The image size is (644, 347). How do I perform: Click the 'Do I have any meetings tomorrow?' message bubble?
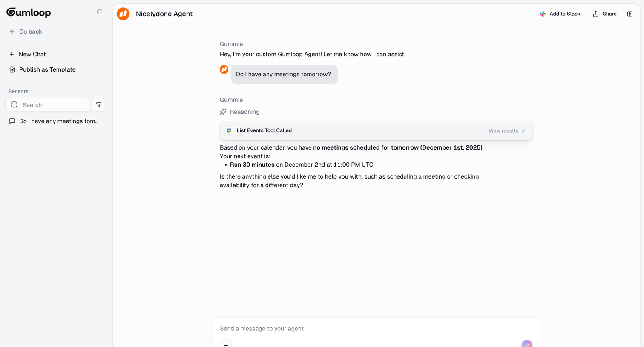coord(284,74)
